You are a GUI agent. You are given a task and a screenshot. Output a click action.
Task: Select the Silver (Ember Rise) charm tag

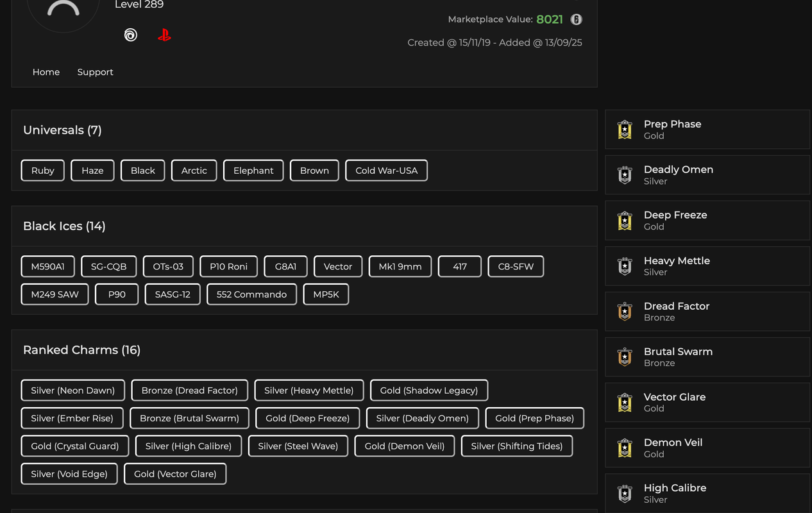(72, 418)
